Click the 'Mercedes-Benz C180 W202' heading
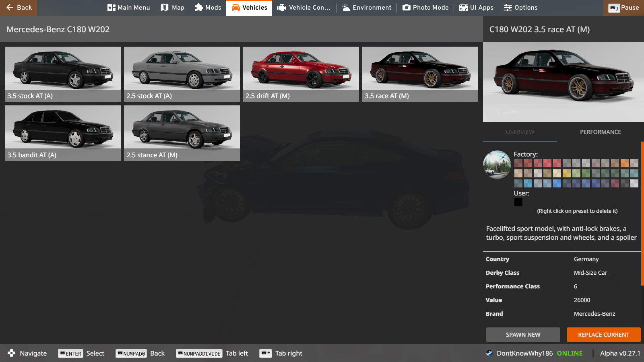The image size is (644, 362). [58, 29]
